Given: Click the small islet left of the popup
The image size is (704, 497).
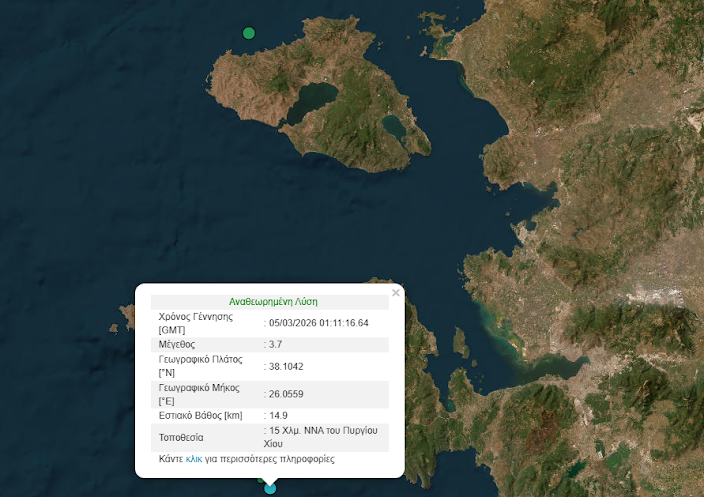Looking at the screenshot, I should [x=125, y=317].
